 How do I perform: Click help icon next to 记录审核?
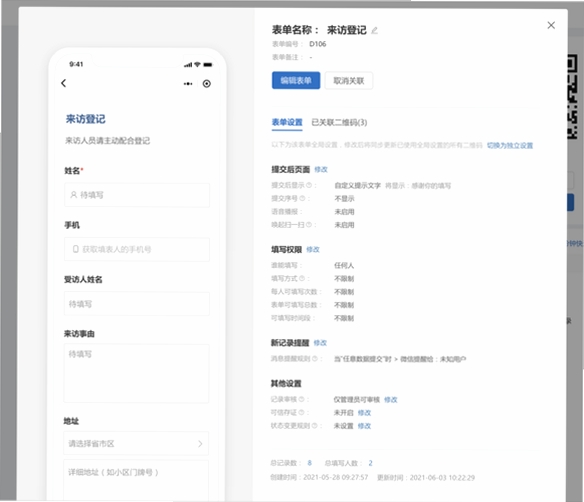pyautogui.click(x=301, y=399)
